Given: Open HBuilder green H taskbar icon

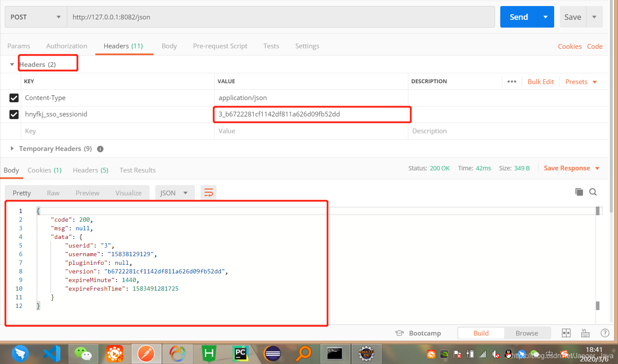Looking at the screenshot, I should pyautogui.click(x=209, y=354).
